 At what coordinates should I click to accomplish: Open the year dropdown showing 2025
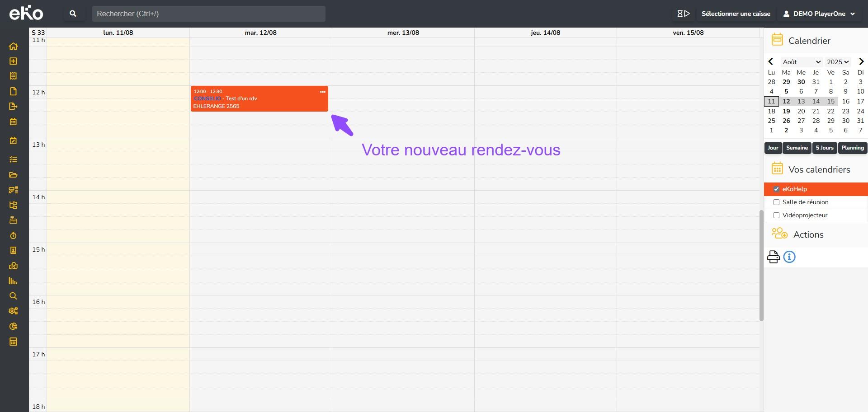pyautogui.click(x=838, y=62)
